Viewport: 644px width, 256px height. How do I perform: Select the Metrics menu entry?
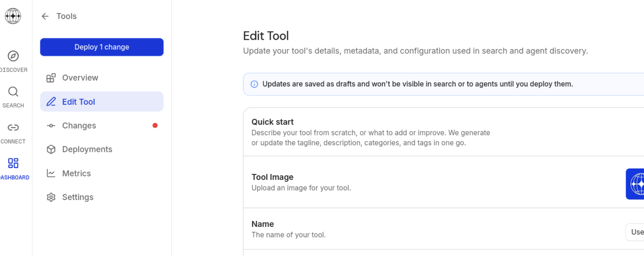tap(77, 173)
